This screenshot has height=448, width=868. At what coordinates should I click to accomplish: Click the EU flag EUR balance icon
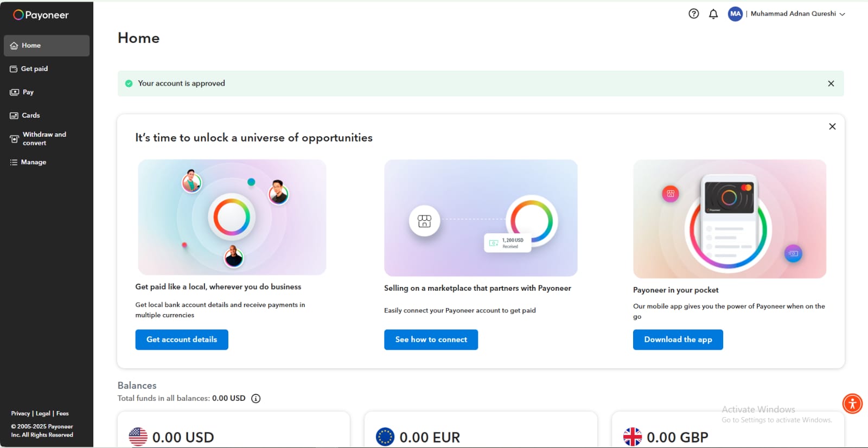click(385, 437)
